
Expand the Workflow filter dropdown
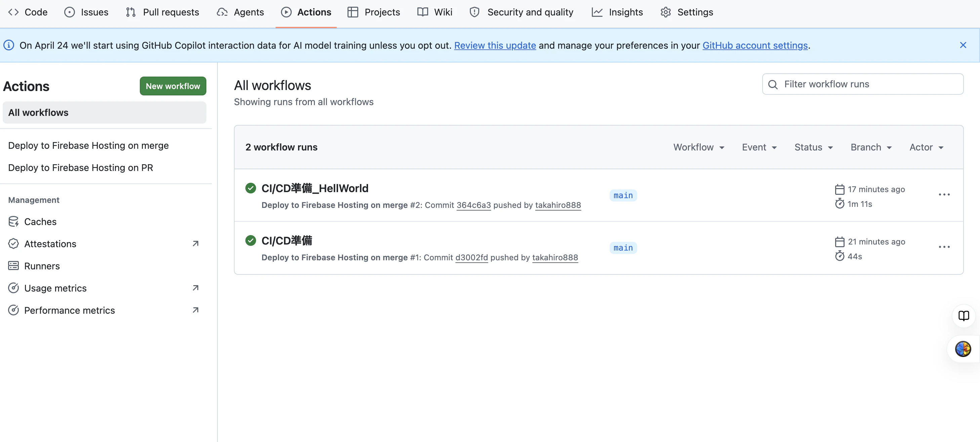point(698,147)
